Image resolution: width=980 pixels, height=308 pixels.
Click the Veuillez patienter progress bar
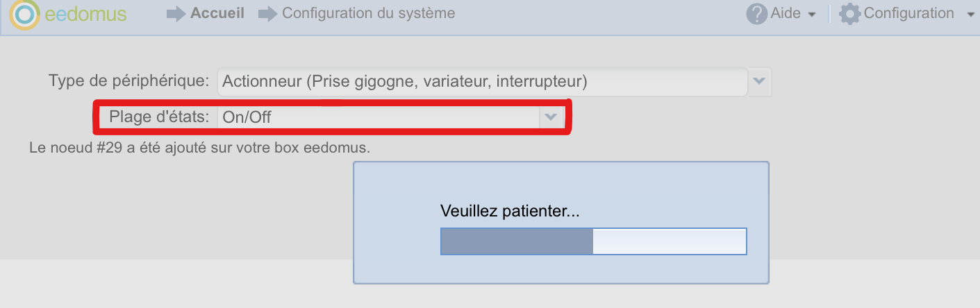593,241
